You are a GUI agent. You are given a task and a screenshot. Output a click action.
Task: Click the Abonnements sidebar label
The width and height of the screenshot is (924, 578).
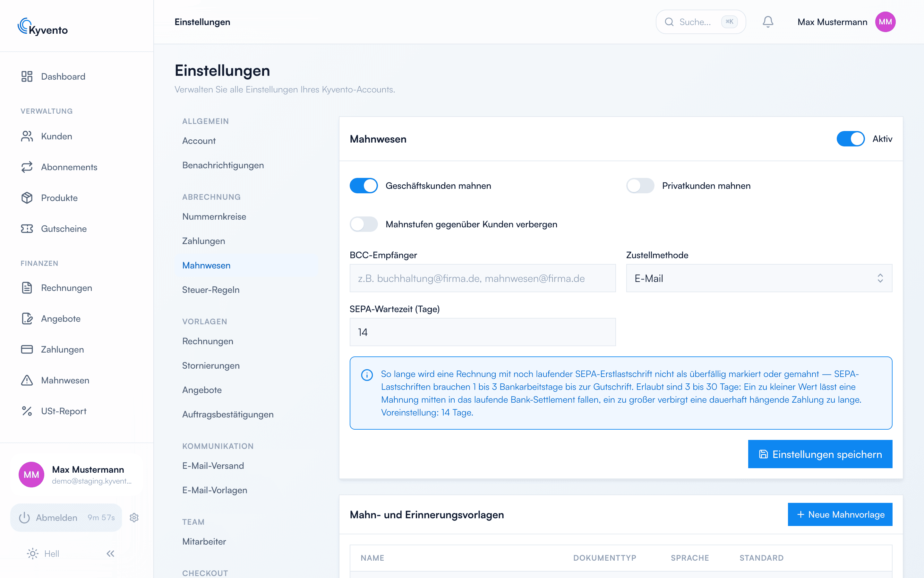point(69,167)
